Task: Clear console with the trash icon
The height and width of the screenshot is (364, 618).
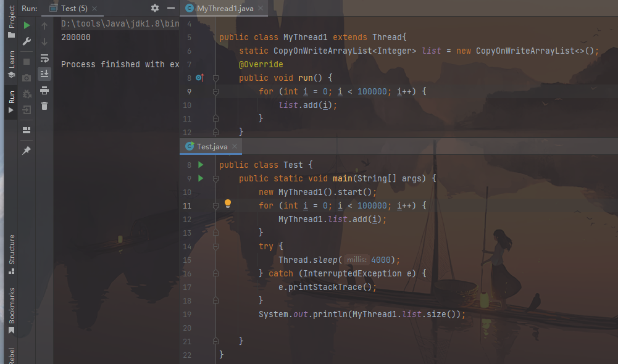Action: click(44, 106)
